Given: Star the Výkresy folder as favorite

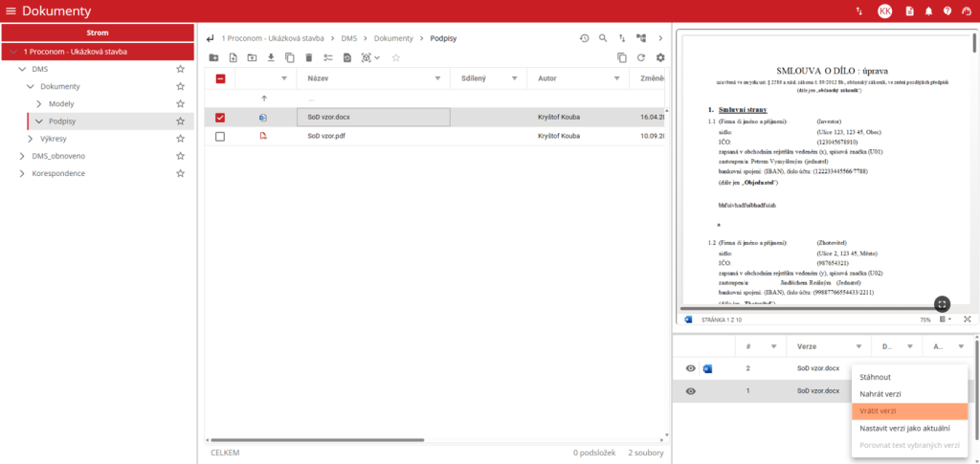Looking at the screenshot, I should [180, 139].
